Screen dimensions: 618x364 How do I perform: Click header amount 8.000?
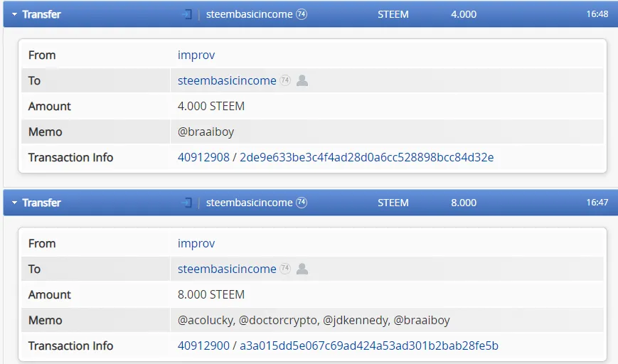[464, 203]
